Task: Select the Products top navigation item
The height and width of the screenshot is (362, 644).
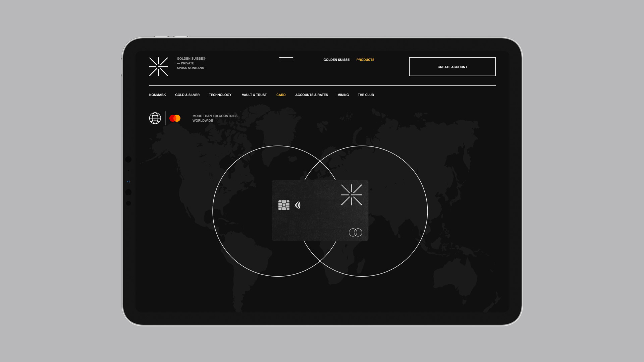Action: pos(365,60)
